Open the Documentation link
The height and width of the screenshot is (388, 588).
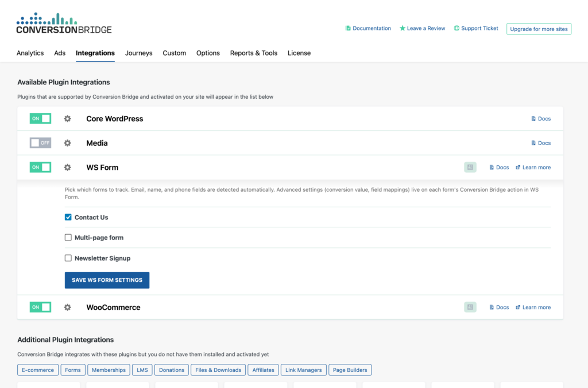(368, 28)
